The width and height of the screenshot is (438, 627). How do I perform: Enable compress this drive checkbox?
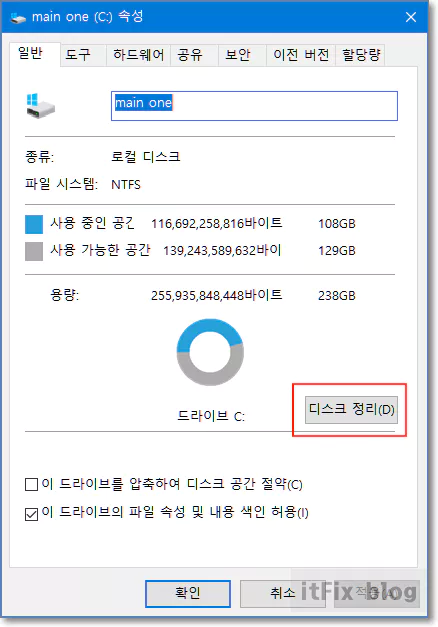pyautogui.click(x=32, y=485)
